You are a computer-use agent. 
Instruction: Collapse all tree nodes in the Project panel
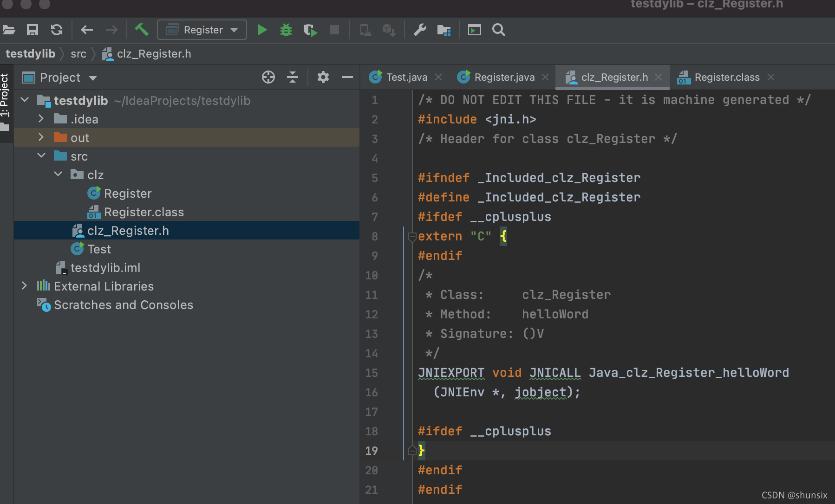coord(293,77)
